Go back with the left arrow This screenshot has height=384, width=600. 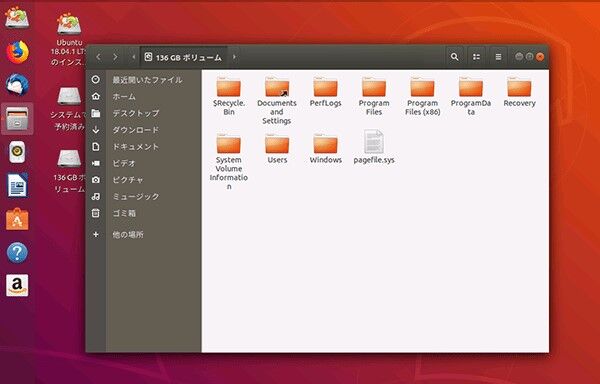click(98, 57)
